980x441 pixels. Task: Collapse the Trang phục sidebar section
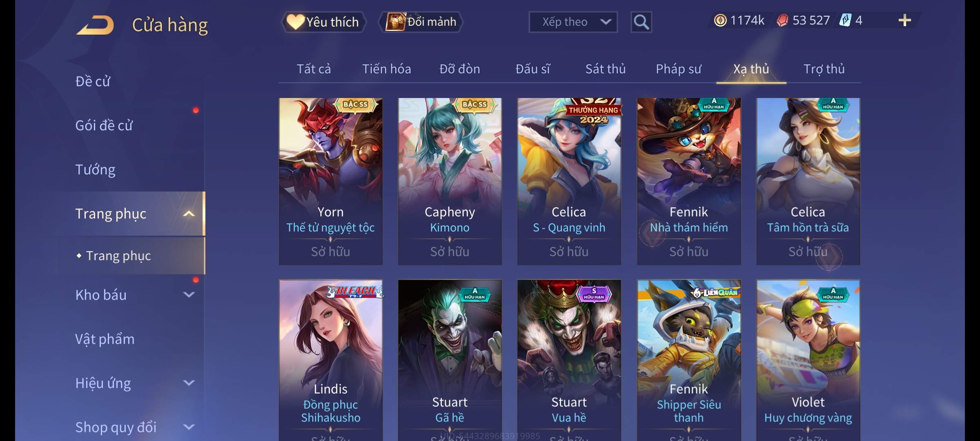pos(189,214)
